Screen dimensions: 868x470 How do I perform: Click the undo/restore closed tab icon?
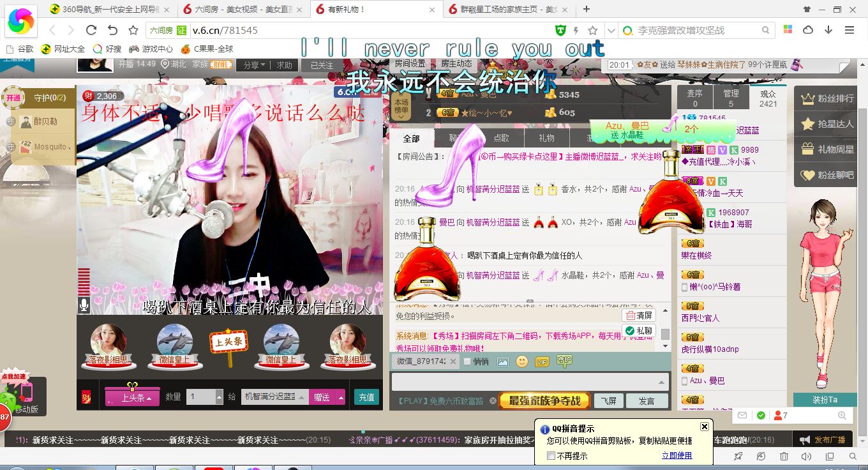click(x=112, y=30)
